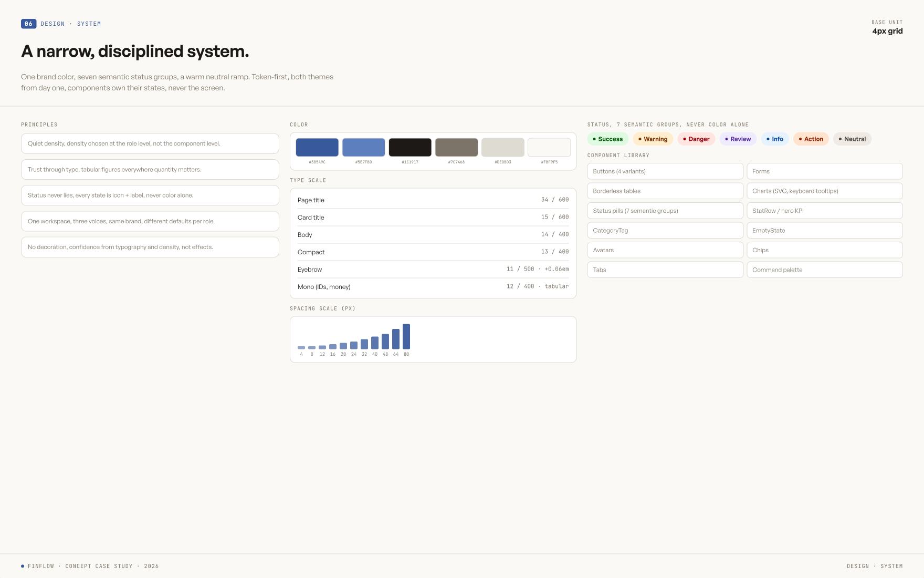Click the 48 spacing scale bar
Viewport: 924px width, 578px height.
point(385,342)
